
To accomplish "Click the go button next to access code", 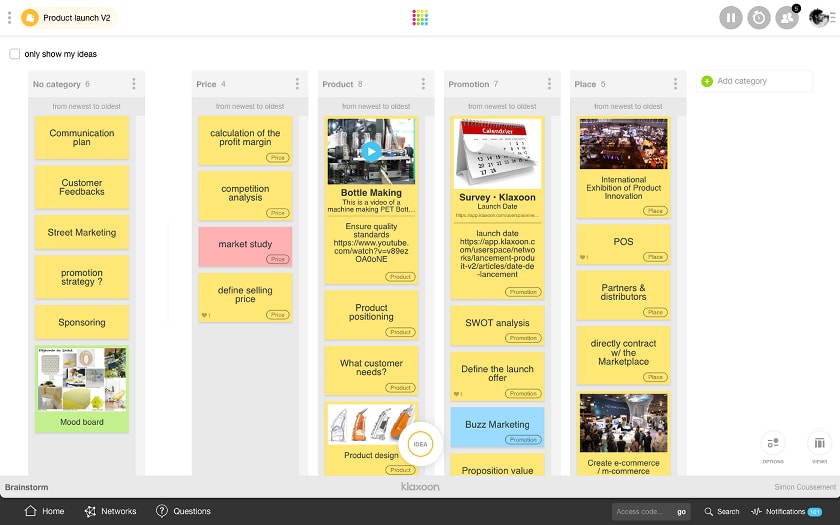I will pos(681,512).
